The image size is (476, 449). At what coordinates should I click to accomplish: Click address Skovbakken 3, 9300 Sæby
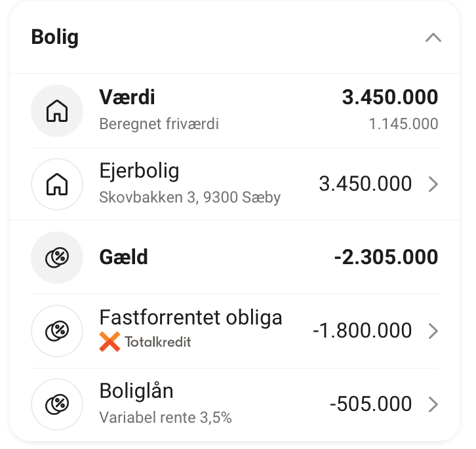[x=189, y=197]
